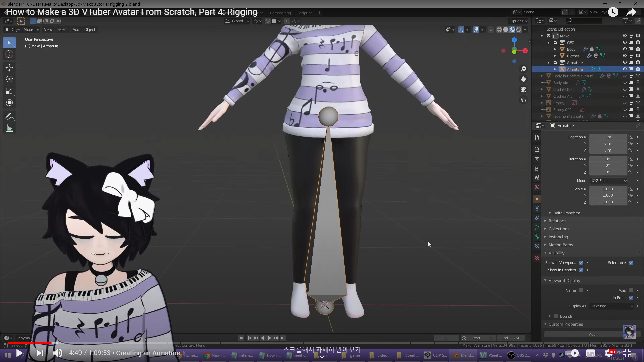Open the Display As Textured dropdown

pos(612,306)
